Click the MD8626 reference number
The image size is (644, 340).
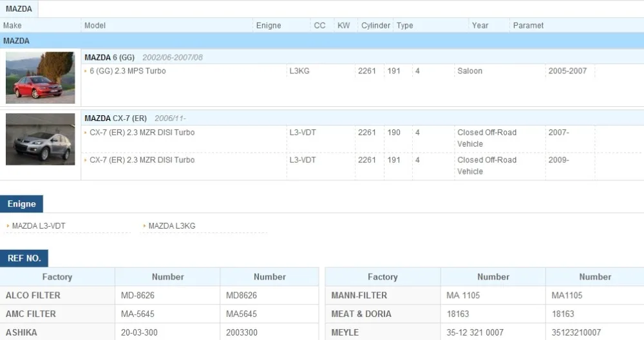point(241,295)
